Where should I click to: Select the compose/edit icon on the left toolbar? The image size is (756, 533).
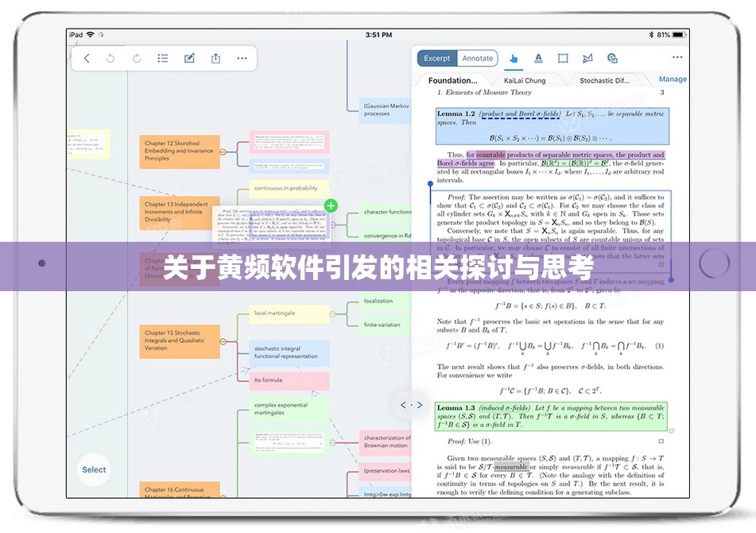pyautogui.click(x=190, y=58)
